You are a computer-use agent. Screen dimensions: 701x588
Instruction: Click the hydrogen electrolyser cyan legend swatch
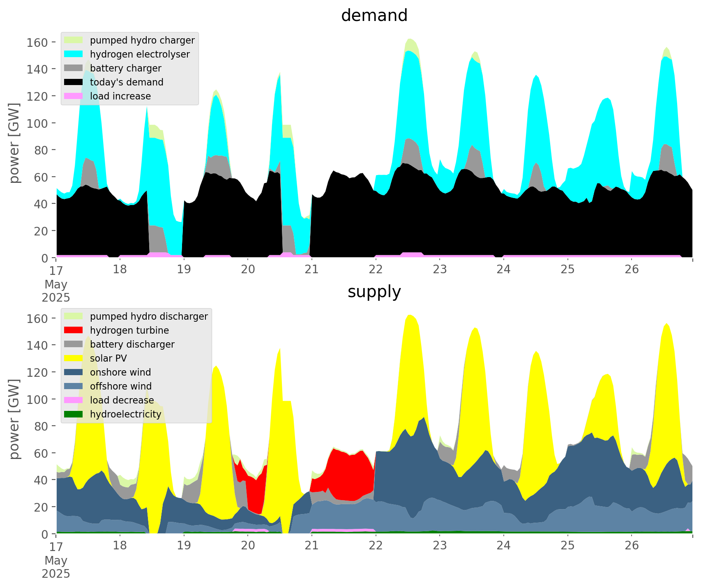coord(74,54)
